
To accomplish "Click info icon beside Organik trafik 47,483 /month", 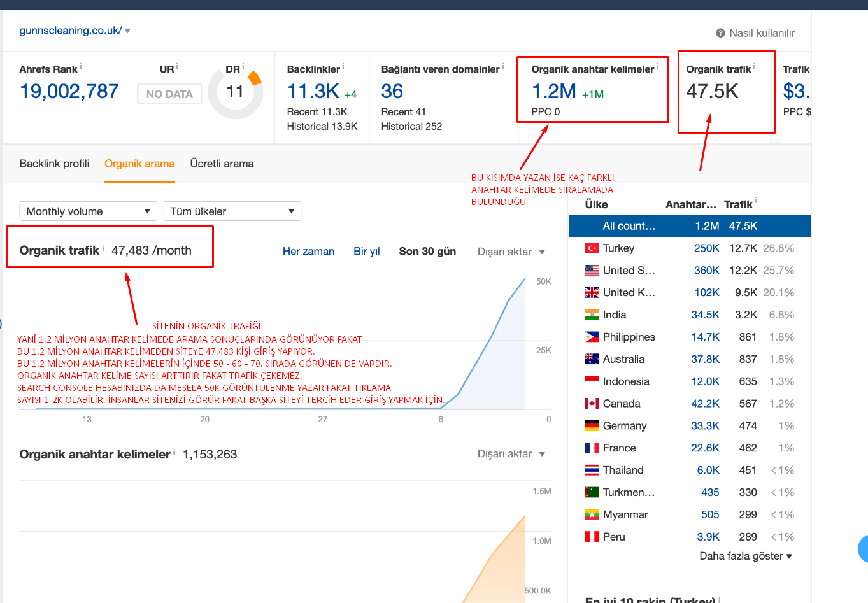I will click(103, 248).
